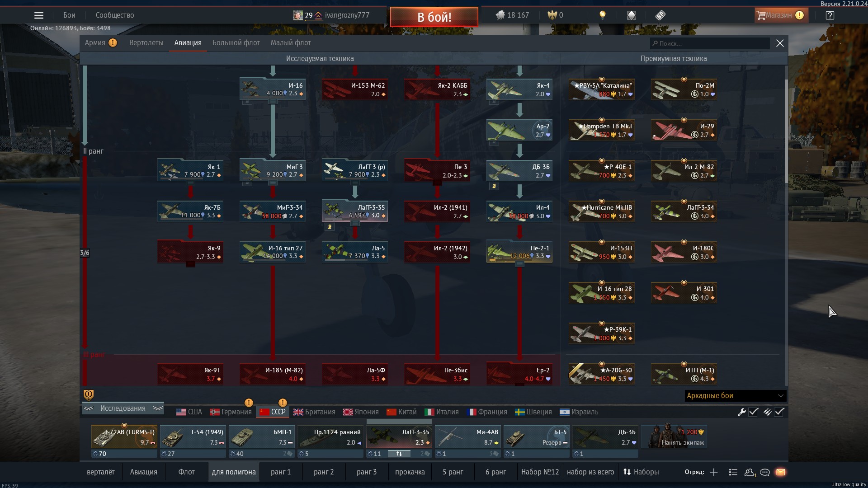Image resolution: width=868 pixels, height=488 pixels.
Task: Start battle with В бой! button
Action: 434,17
